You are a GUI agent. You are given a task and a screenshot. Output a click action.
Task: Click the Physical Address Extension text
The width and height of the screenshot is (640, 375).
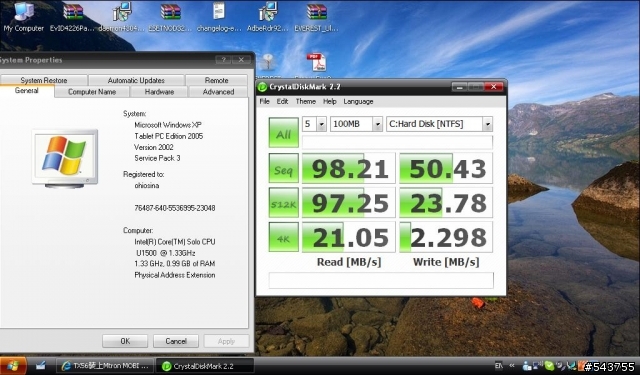click(175, 275)
